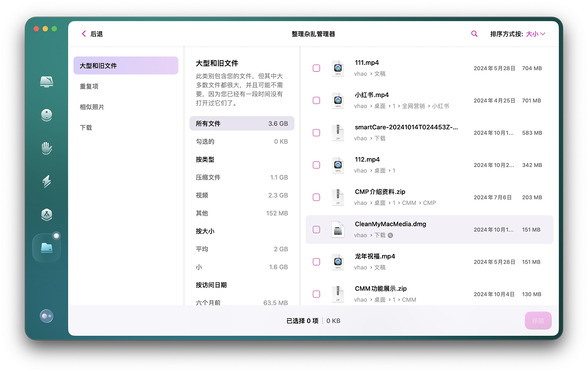Check the box for 111.mp4
Viewport: 588px width, 373px height.
coord(316,68)
